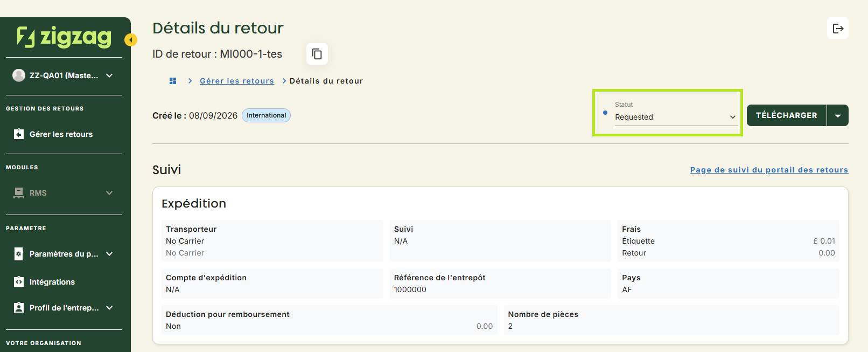
Task: Collapse the sidebar with yellow arrow
Action: (131, 40)
